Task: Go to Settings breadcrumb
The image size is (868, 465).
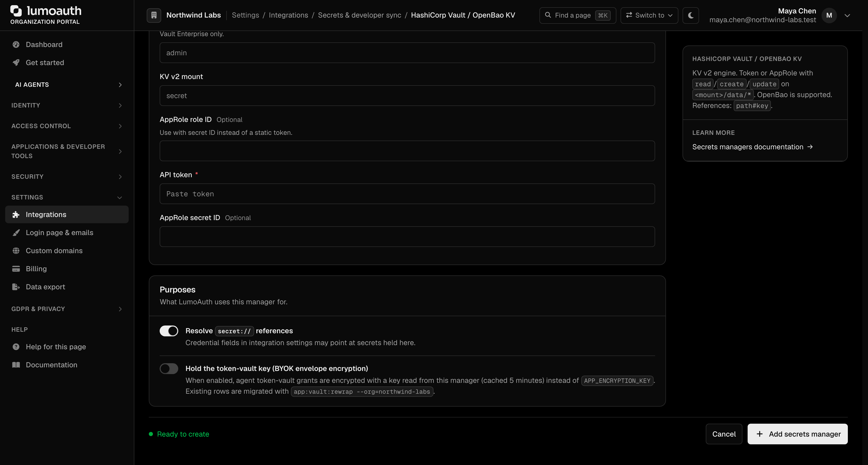Action: pos(245,15)
